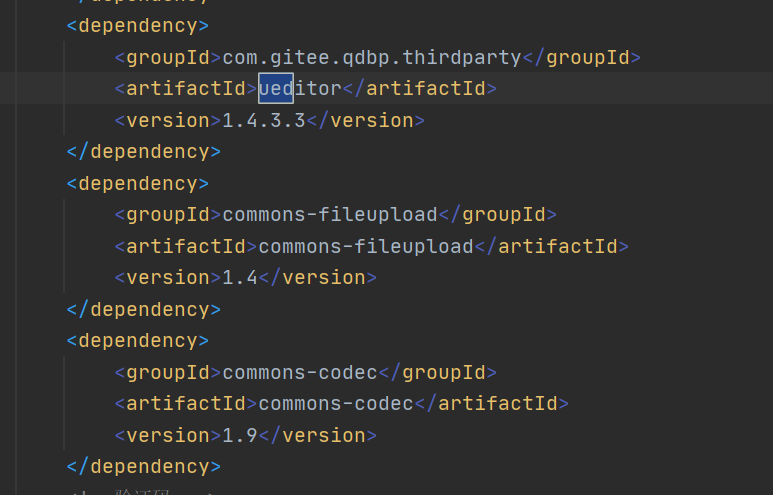Select the highlighted artifactId text ueditor
773x495 pixels.
(x=300, y=89)
